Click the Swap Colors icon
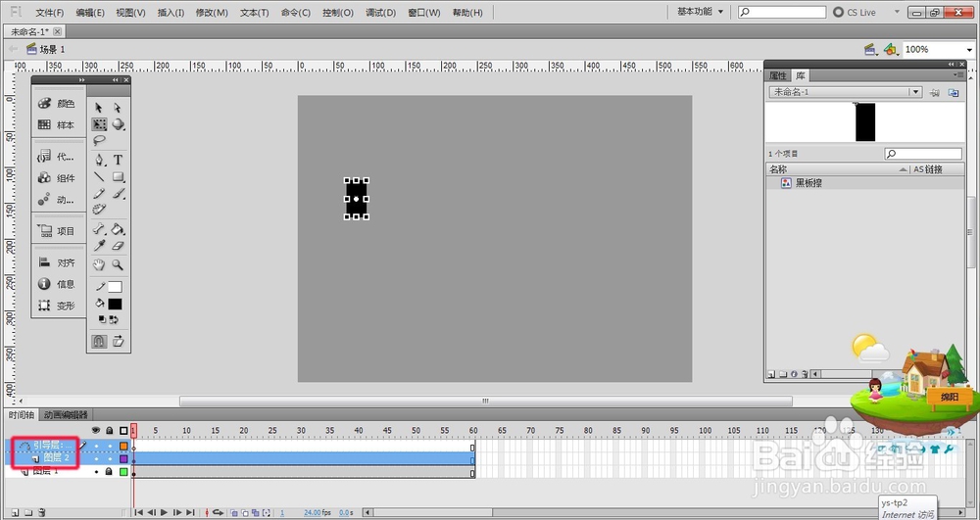This screenshot has height=520, width=980. 114,319
